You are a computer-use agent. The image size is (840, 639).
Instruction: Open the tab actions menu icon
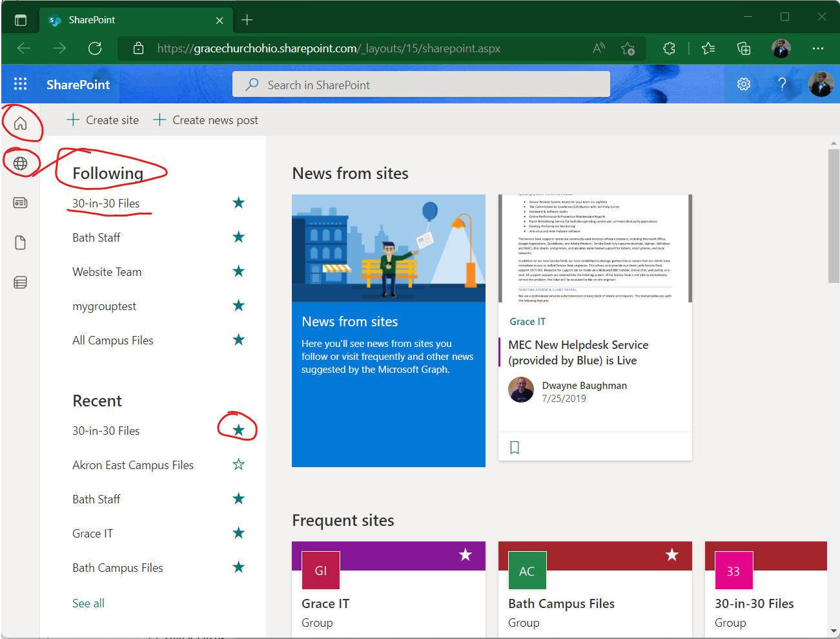point(21,20)
